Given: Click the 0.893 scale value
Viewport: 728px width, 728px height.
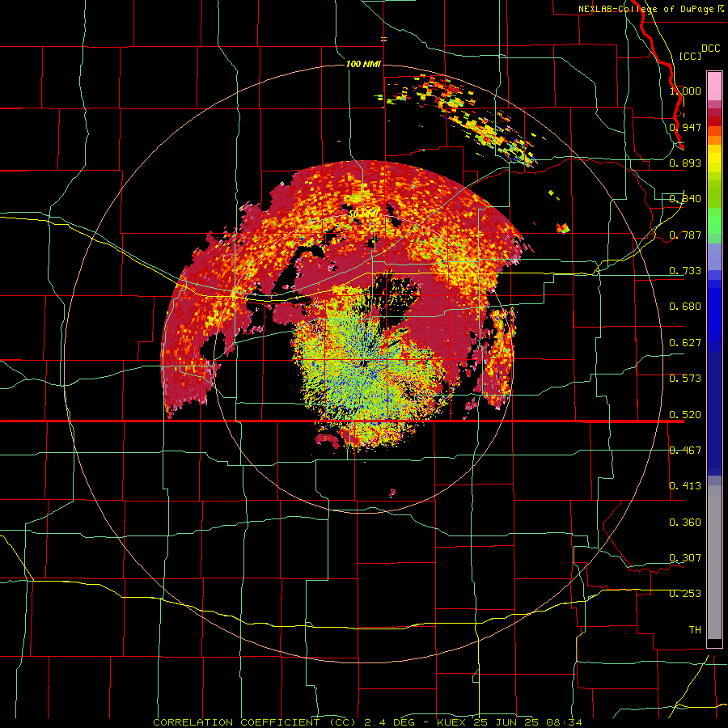Looking at the screenshot, I should click(x=685, y=163).
